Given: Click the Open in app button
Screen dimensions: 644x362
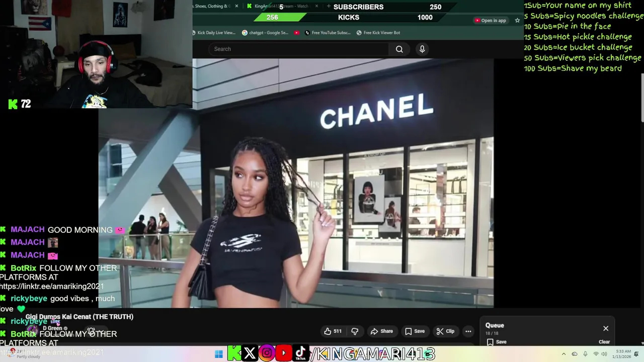Looking at the screenshot, I should click(x=490, y=21).
